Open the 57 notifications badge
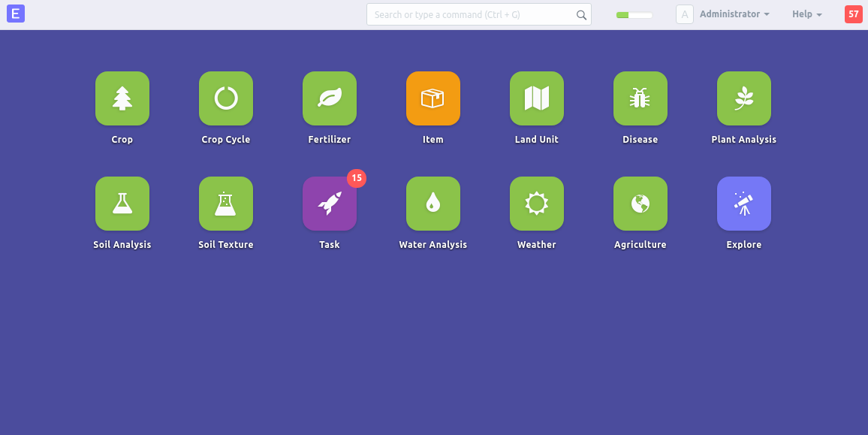The height and width of the screenshot is (435, 868). point(854,14)
